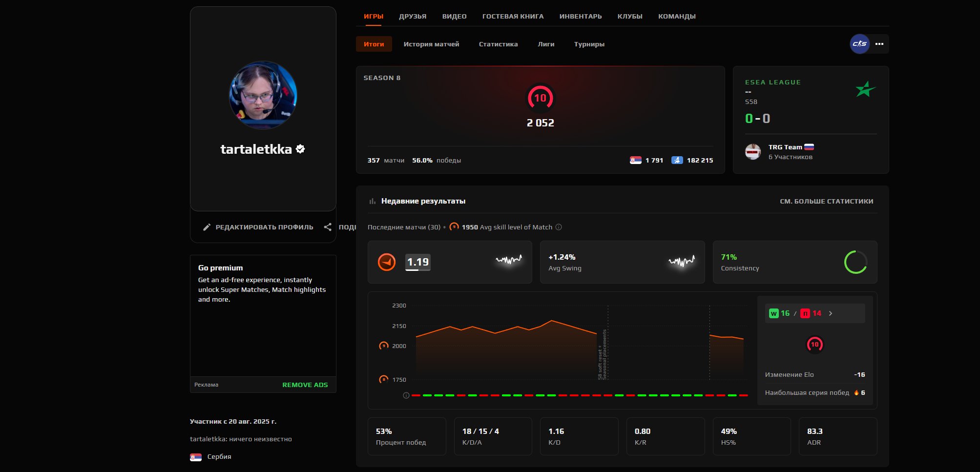Click СМ. БОЛЬШЕ СТАТИСТИКИ link
Viewport: 980px width, 472px height.
pyautogui.click(x=826, y=201)
